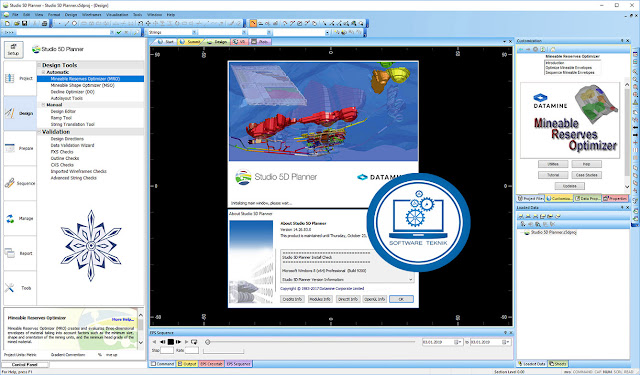
Task: Click the Print toolbar icon
Action: pyautogui.click(x=44, y=24)
